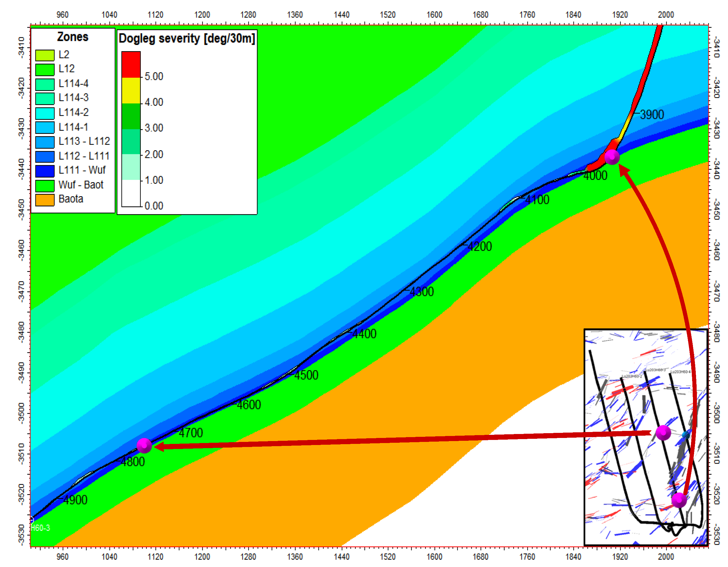
Task: Click the H60-3 well end label
Action: (x=40, y=528)
